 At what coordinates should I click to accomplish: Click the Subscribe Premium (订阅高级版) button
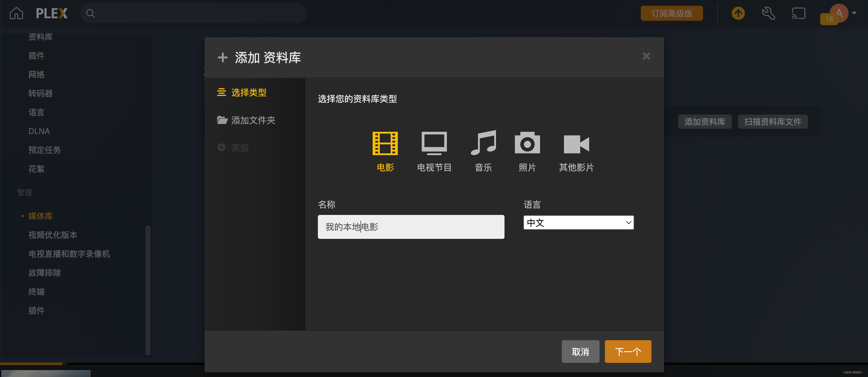coord(672,14)
